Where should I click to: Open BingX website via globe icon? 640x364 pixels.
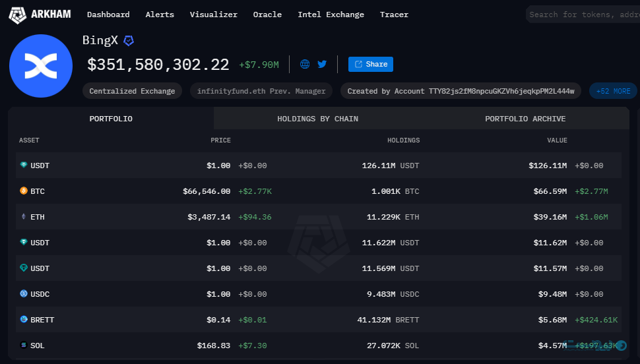point(304,64)
